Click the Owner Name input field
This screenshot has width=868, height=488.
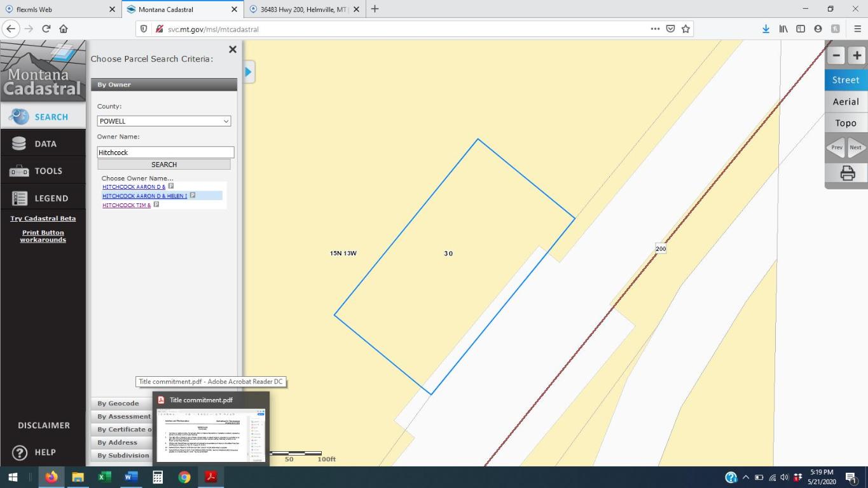165,152
